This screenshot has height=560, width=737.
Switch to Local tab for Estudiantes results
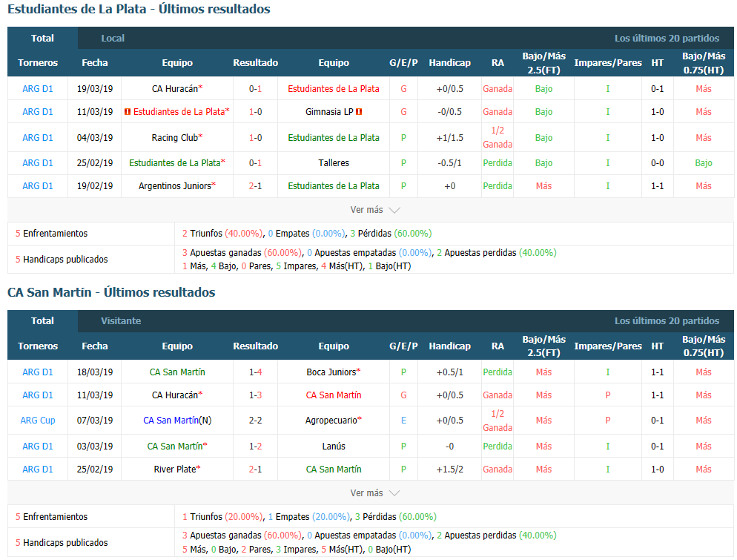[113, 38]
